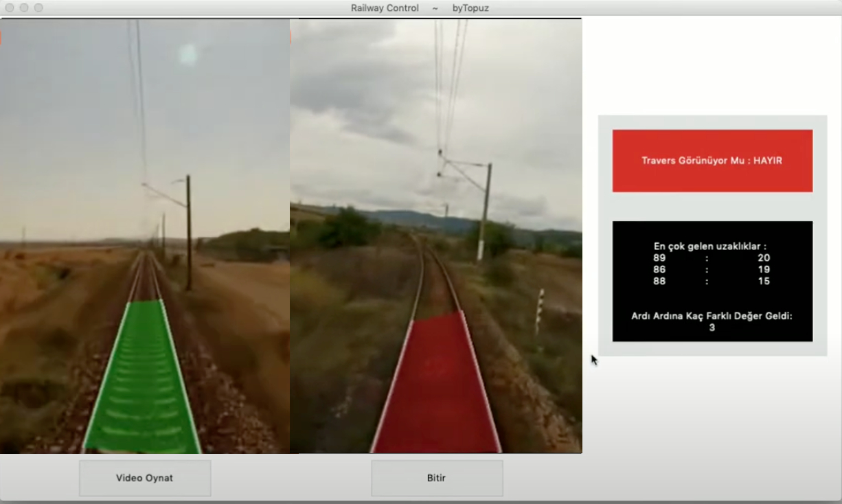Click the red Travers Görünüyor Mu status panel
This screenshot has width=842, height=504.
pos(712,160)
